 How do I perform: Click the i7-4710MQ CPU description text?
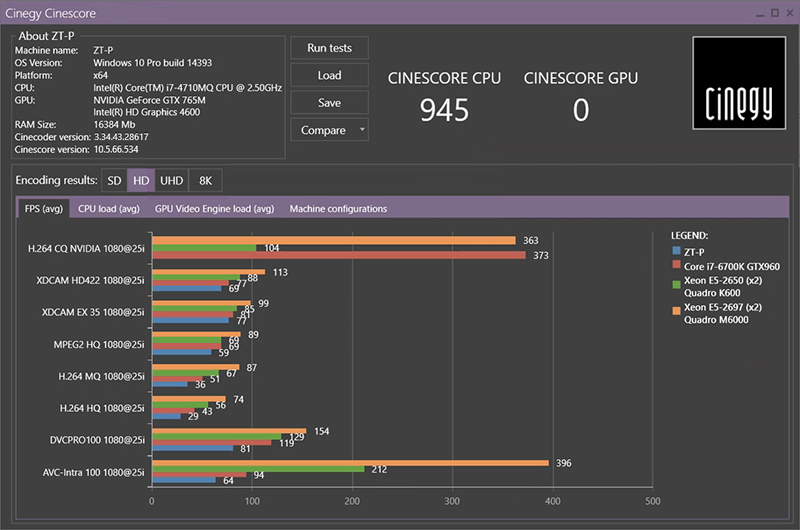[187, 88]
